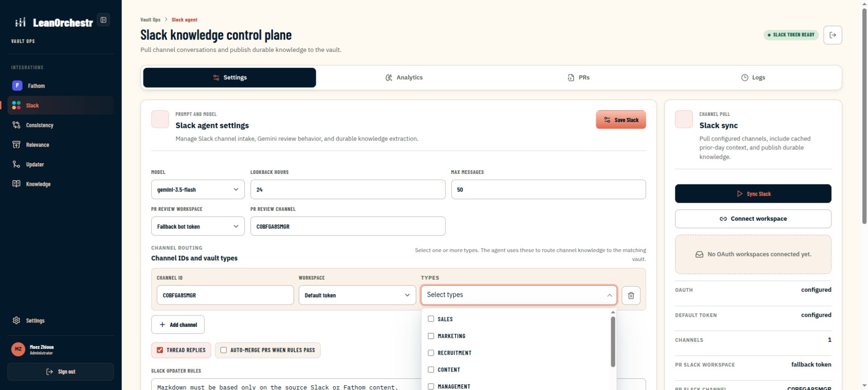Screen dimensions: 868x390
Task: Click the Sync Slack button
Action: [753, 194]
